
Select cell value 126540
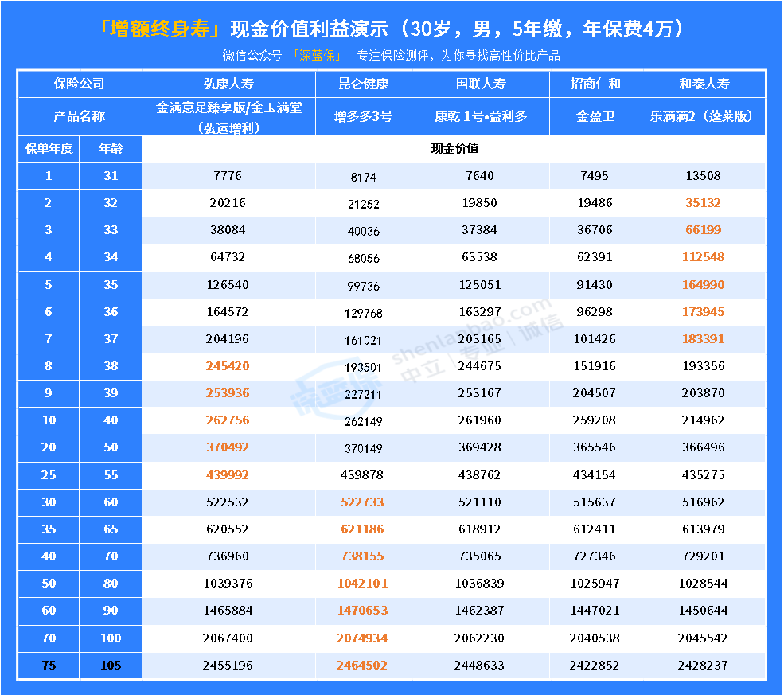228,284
